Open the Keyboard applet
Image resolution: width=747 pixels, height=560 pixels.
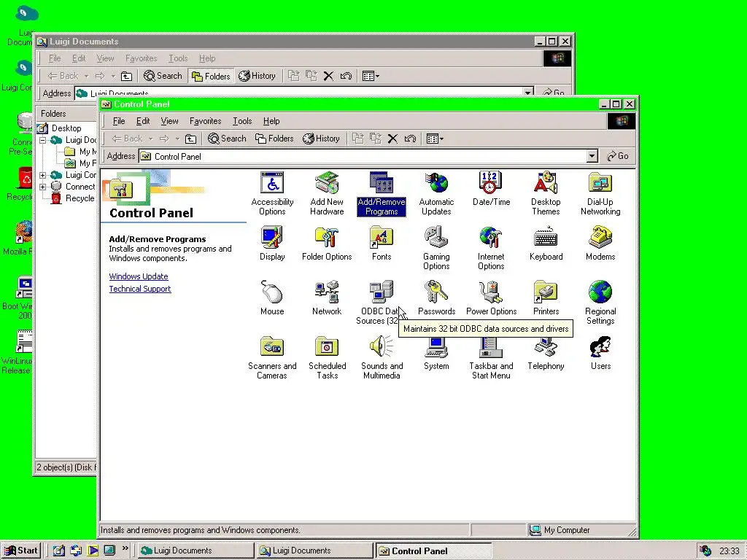point(546,244)
